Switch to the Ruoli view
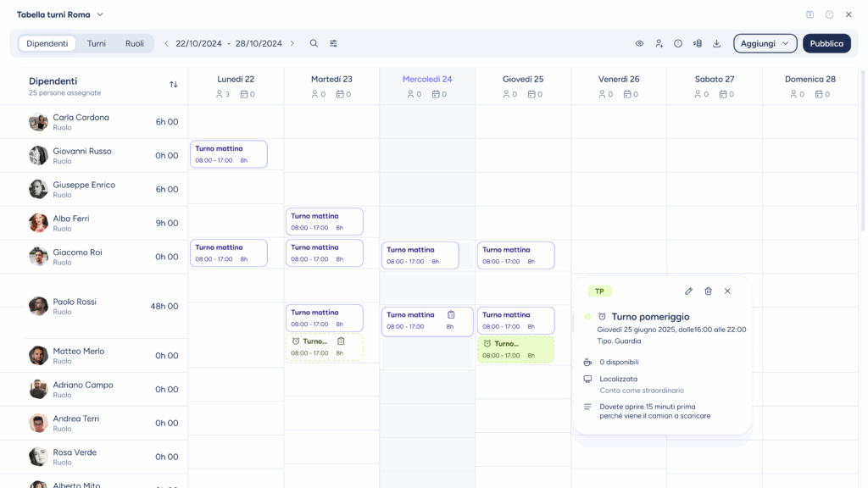Image resolution: width=868 pixels, height=488 pixels. [135, 43]
